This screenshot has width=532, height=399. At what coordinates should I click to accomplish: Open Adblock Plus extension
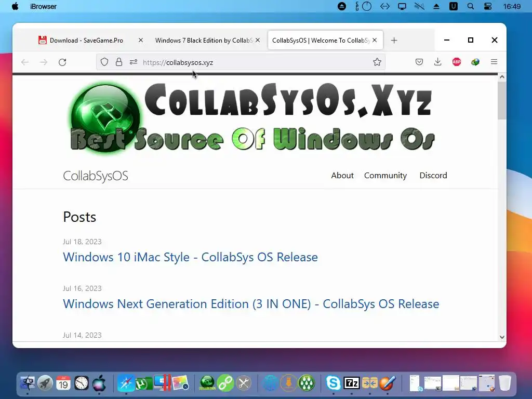[x=457, y=62]
